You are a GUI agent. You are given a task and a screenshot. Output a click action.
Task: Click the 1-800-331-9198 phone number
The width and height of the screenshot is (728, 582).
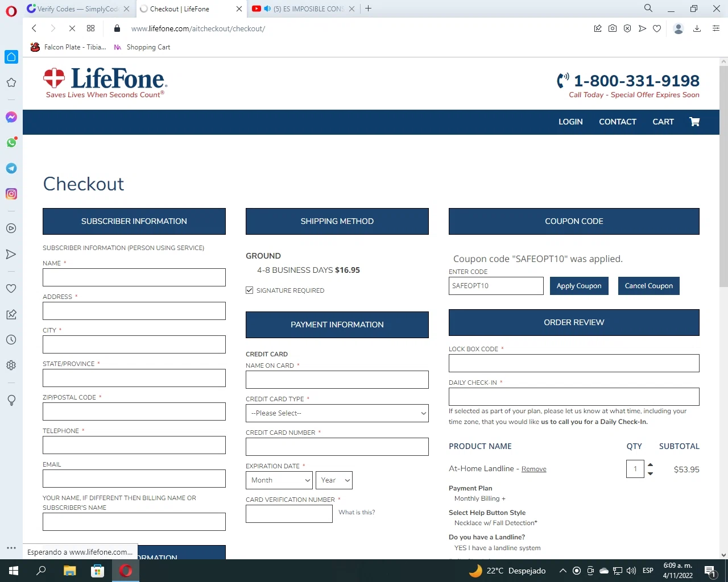coord(636,81)
